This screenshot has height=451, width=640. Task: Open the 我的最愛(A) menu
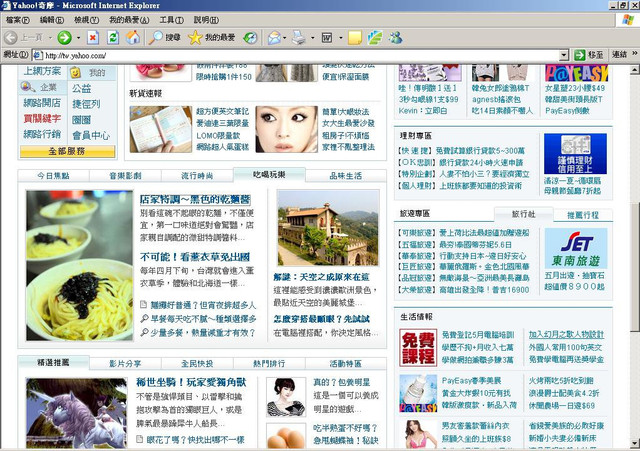pyautogui.click(x=129, y=20)
